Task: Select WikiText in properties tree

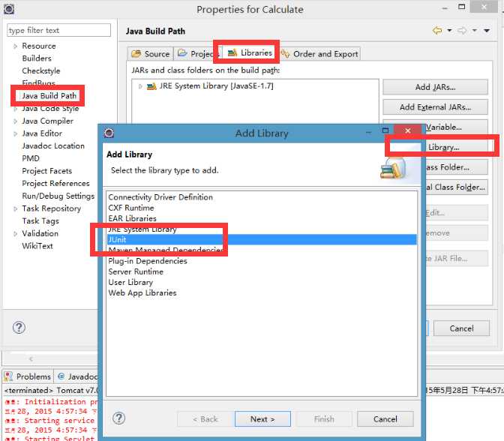Action: click(x=37, y=246)
